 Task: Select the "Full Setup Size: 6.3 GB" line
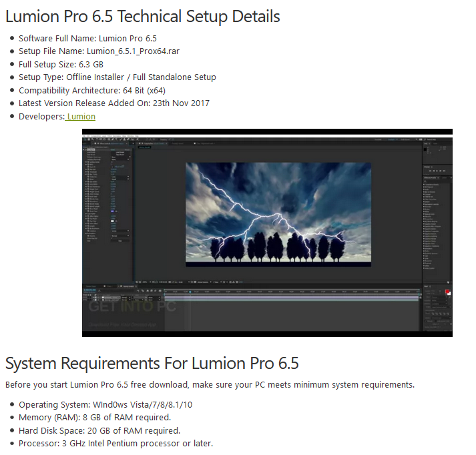click(61, 65)
